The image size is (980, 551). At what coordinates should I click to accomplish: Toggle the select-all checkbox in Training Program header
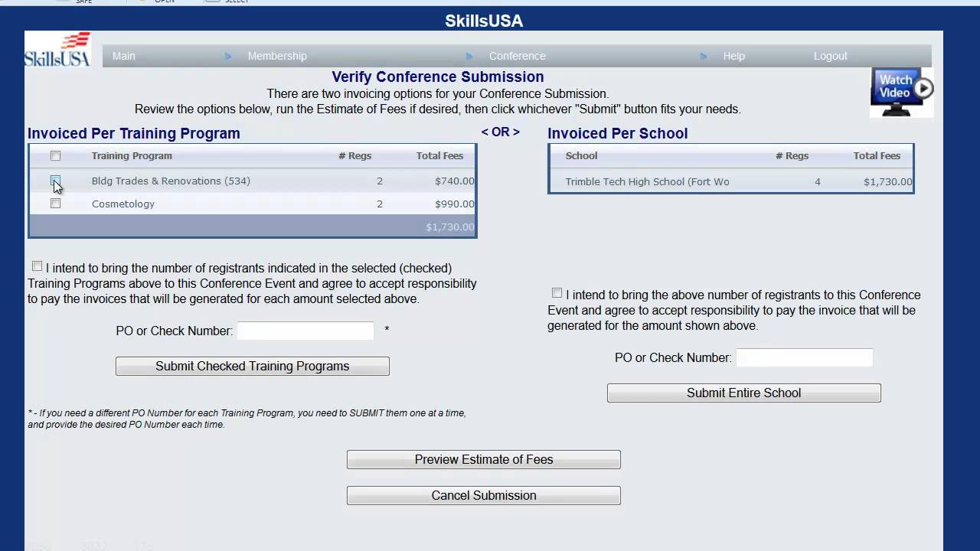pyautogui.click(x=55, y=156)
